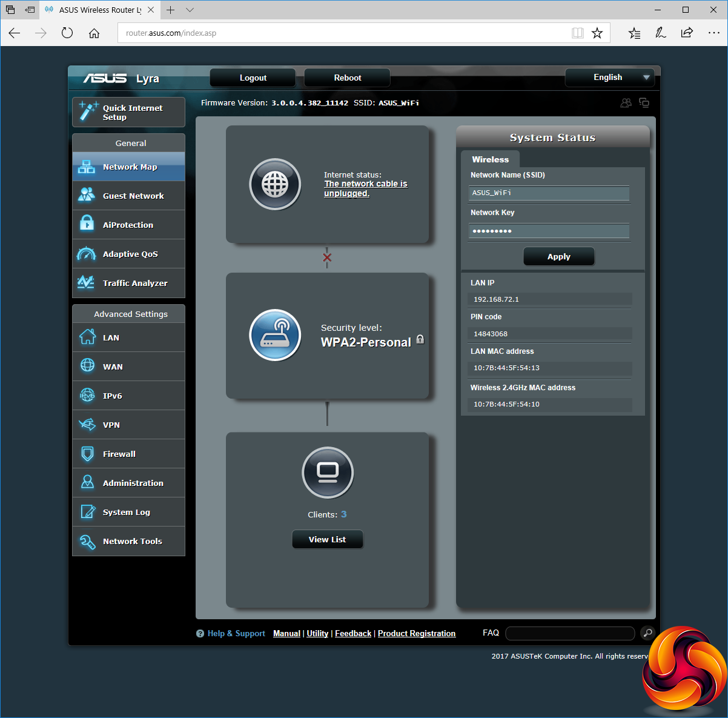Screen dimensions: 728x718
Task: Open the Manual link
Action: pyautogui.click(x=286, y=633)
